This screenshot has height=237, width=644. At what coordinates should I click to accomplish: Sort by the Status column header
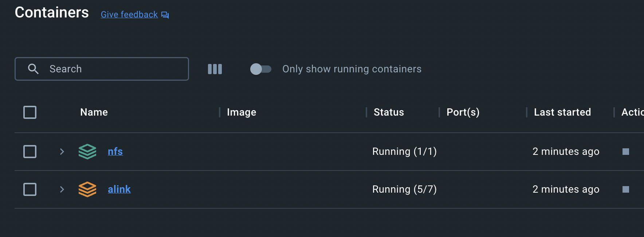pos(389,112)
